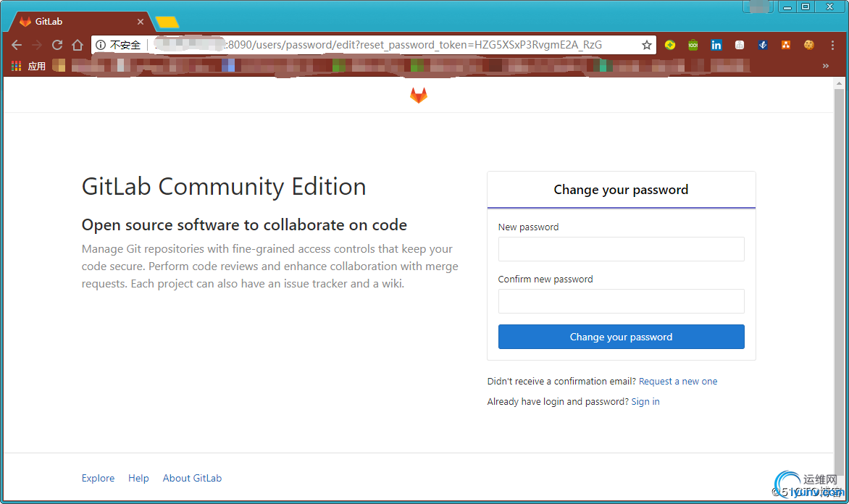Open the Sign in link
849x504 pixels.
pos(645,401)
